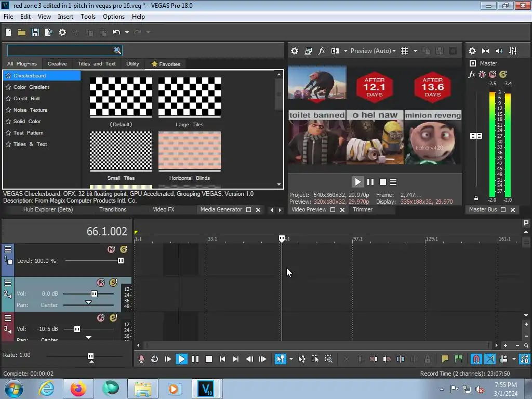Mute audio track 3

[101, 317]
